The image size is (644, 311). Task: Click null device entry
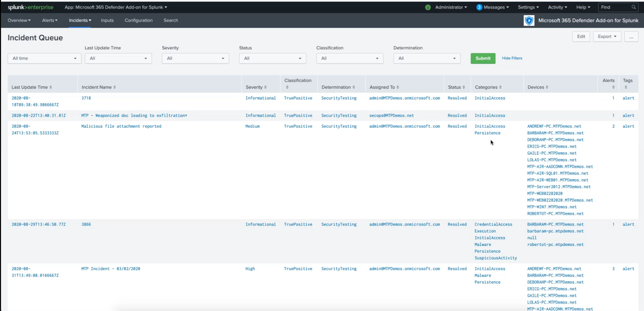click(x=532, y=238)
